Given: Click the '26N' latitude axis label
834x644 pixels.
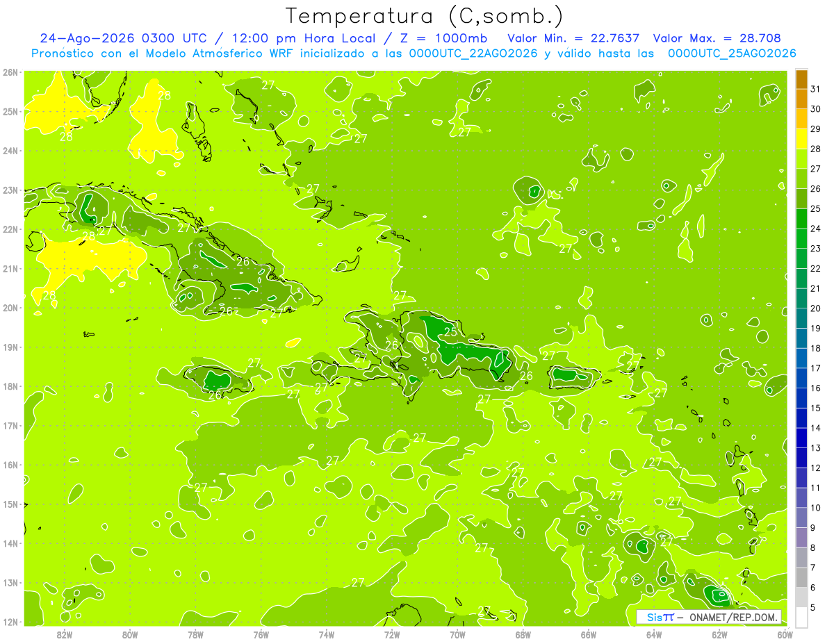Looking at the screenshot, I should coord(10,72).
